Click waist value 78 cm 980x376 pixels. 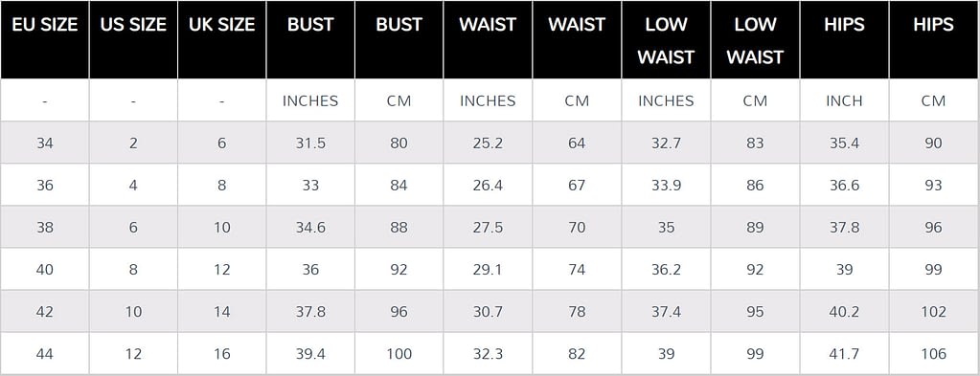577,312
